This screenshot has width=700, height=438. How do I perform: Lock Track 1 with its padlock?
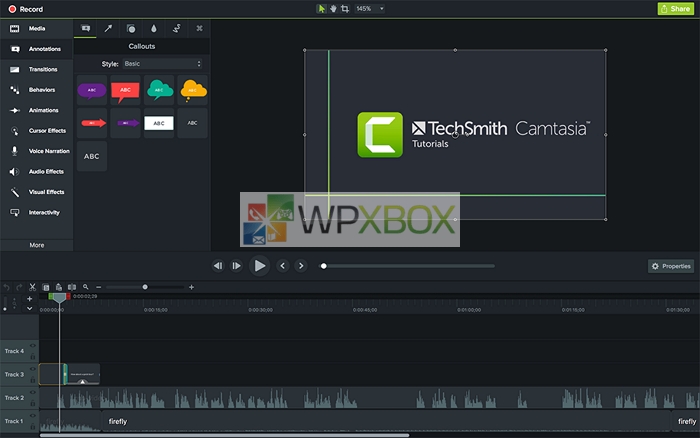tap(33, 427)
